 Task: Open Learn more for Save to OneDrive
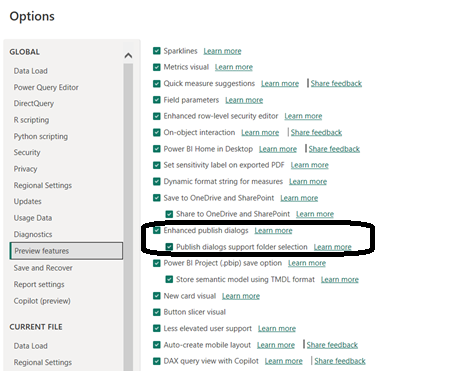[299, 198]
